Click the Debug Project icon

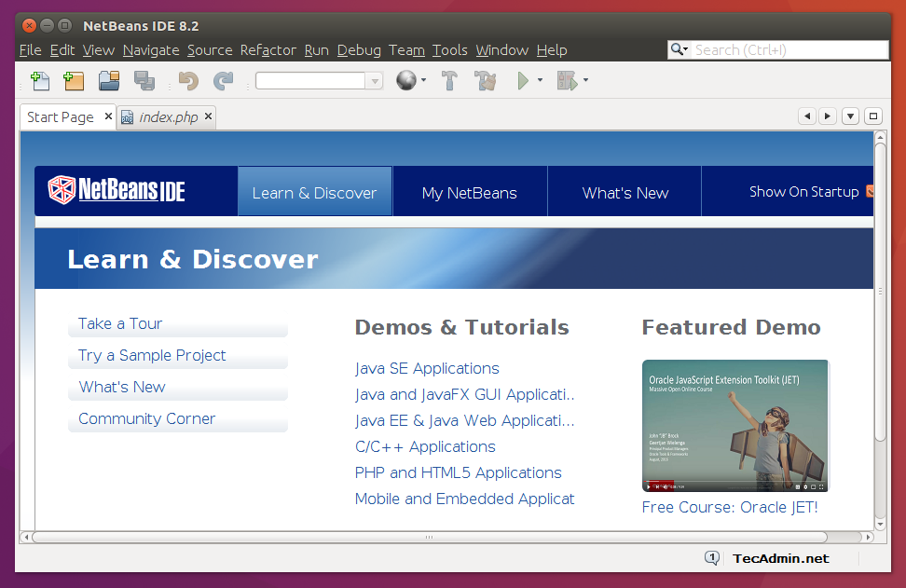[567, 81]
